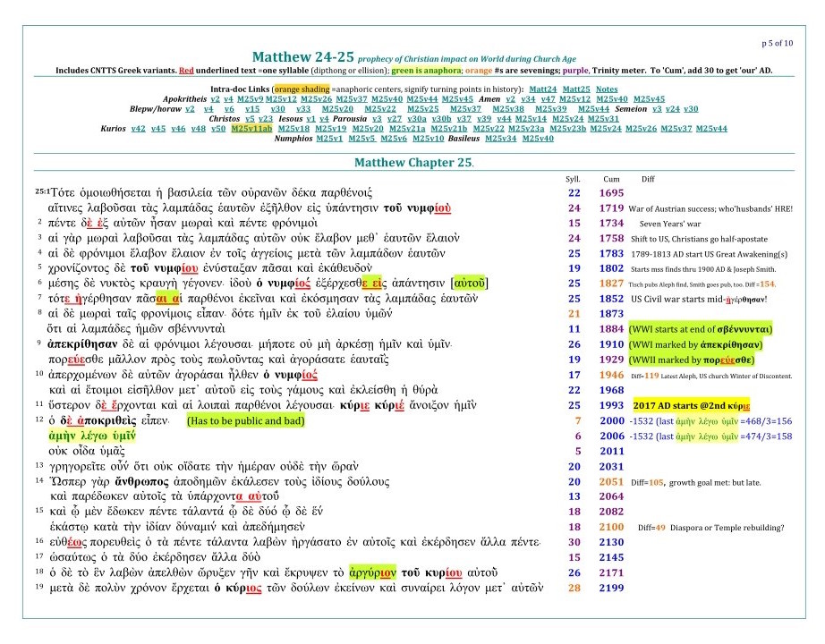The height and width of the screenshot is (644, 825).
Task: Go to the M25v38 link
Action: 508,109
